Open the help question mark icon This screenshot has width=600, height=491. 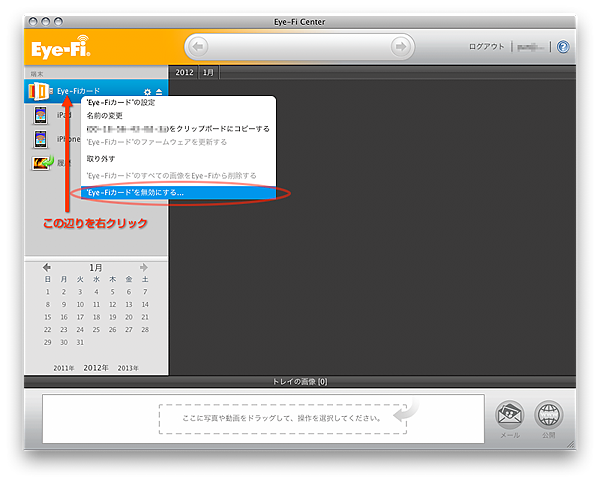(x=563, y=47)
